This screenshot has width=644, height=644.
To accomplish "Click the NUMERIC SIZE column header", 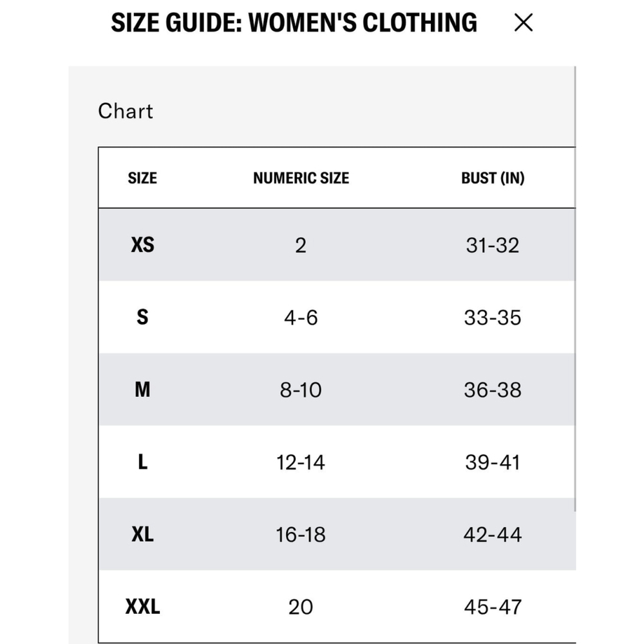I will coord(301,178).
